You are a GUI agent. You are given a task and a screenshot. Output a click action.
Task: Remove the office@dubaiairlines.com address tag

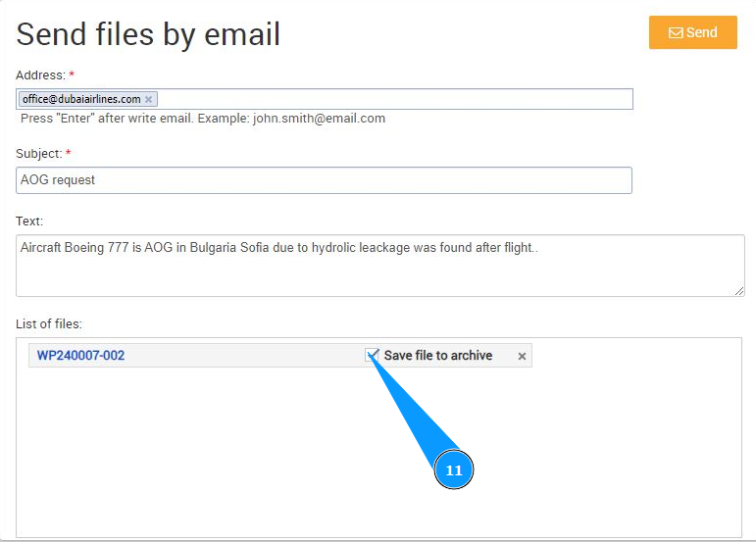click(x=149, y=99)
